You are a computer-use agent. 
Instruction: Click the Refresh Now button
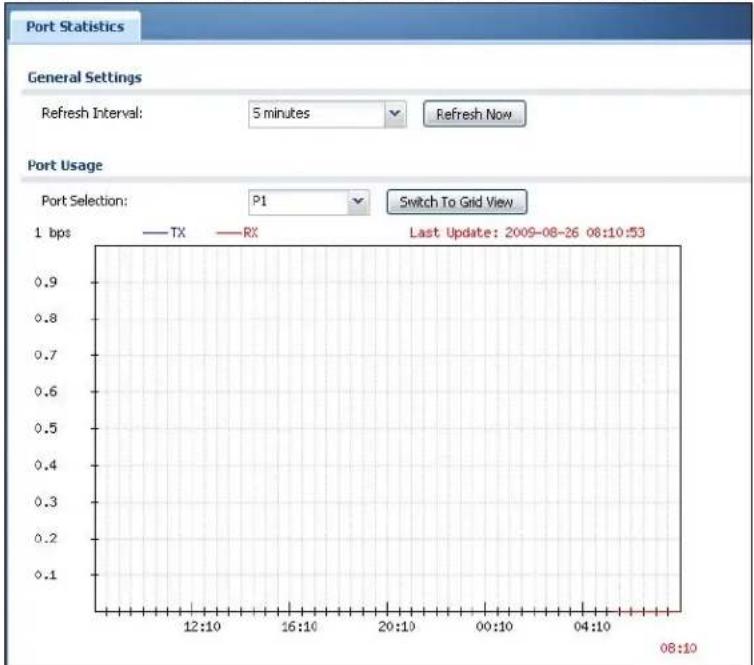[474, 114]
